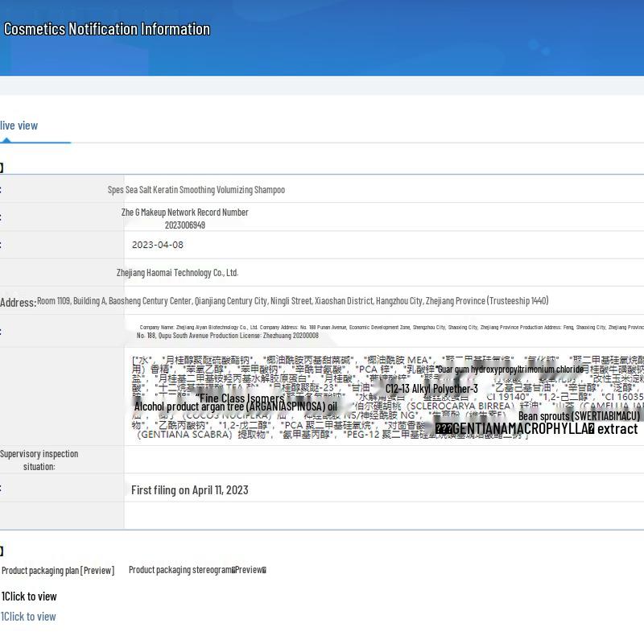
Task: Select the Address: field label
Action: [x=18, y=303]
